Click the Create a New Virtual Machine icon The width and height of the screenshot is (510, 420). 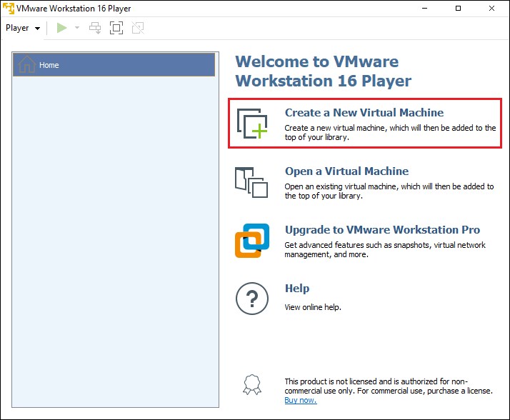pyautogui.click(x=251, y=124)
